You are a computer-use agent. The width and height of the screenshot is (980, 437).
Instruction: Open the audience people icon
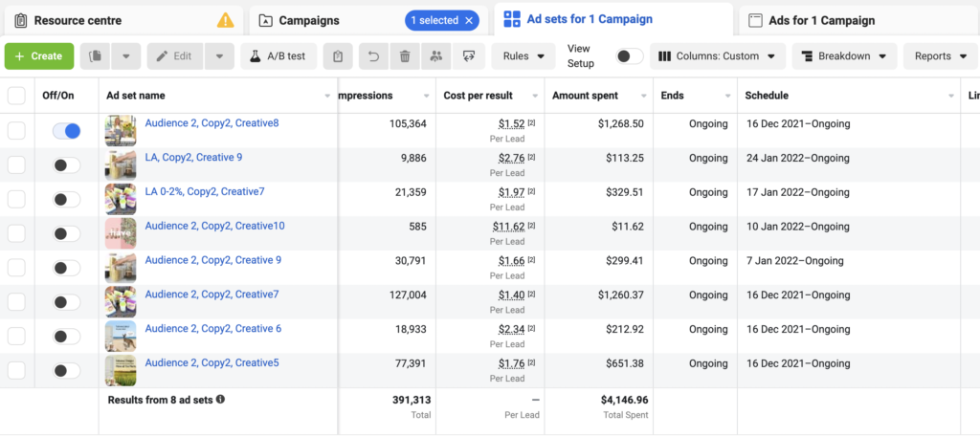click(436, 56)
